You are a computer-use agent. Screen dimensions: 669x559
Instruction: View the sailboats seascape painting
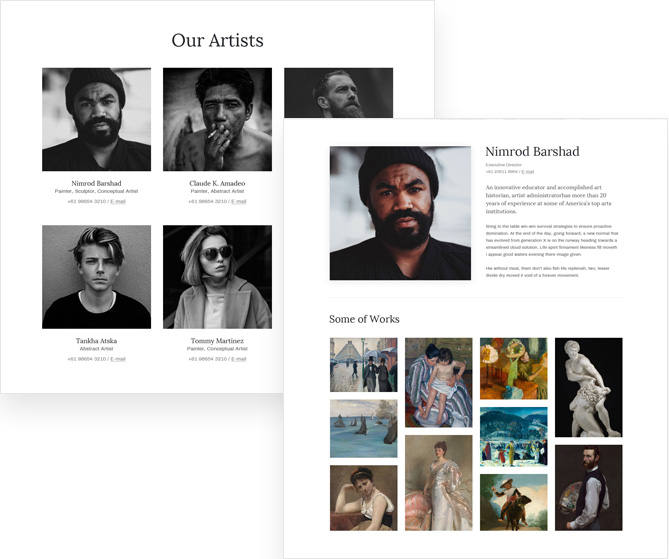click(363, 428)
